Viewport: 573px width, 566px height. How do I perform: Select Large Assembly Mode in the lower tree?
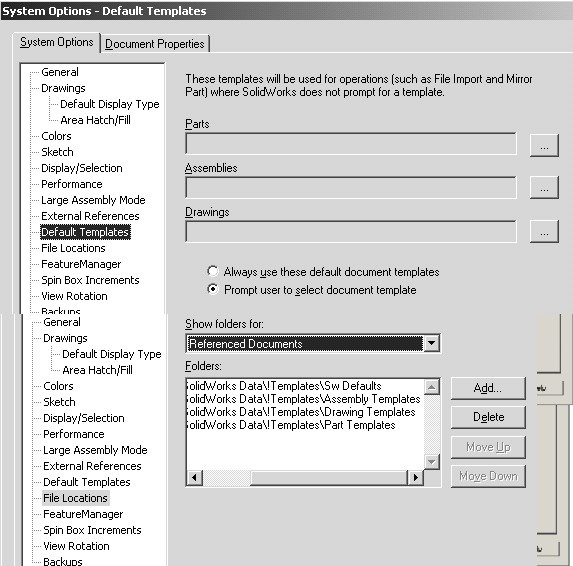95,450
